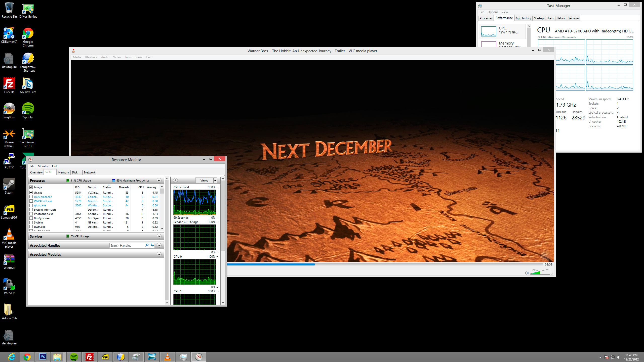Open the Photoshop taskbar icon
The width and height of the screenshot is (644, 362).
tap(43, 357)
